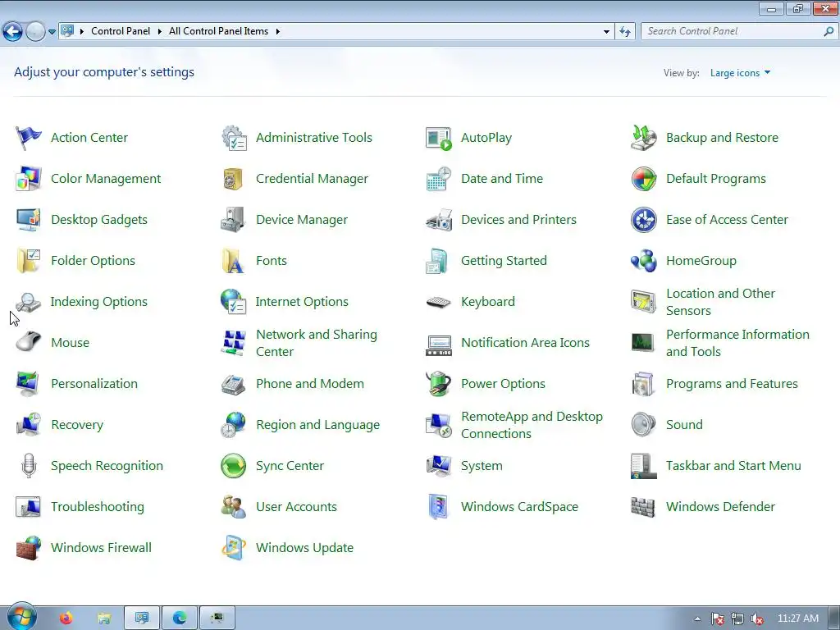Expand the arrow after Control Panel breadcrumb
Image resolution: width=840 pixels, height=630 pixels.
160,32
